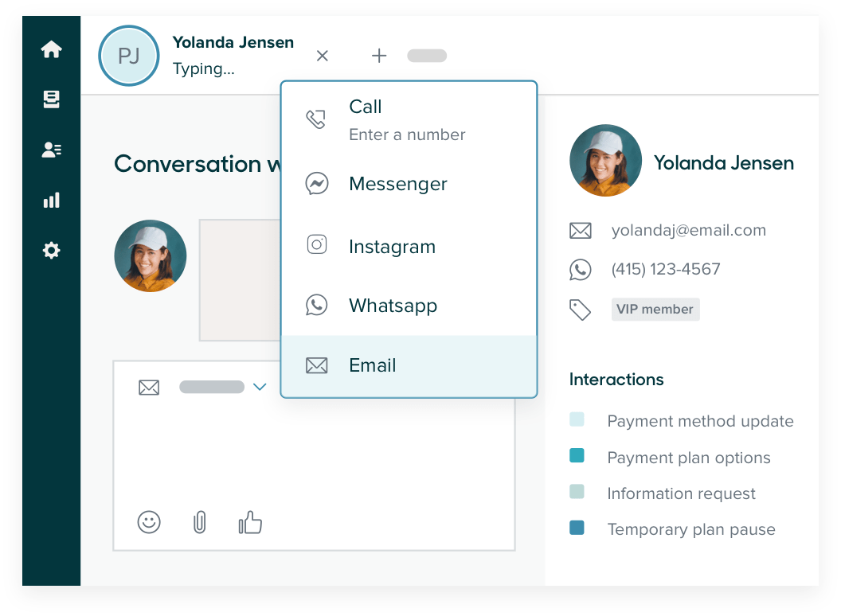Image resolution: width=841 pixels, height=616 pixels.
Task: Click phone number (415) 123-4567
Action: click(x=666, y=269)
